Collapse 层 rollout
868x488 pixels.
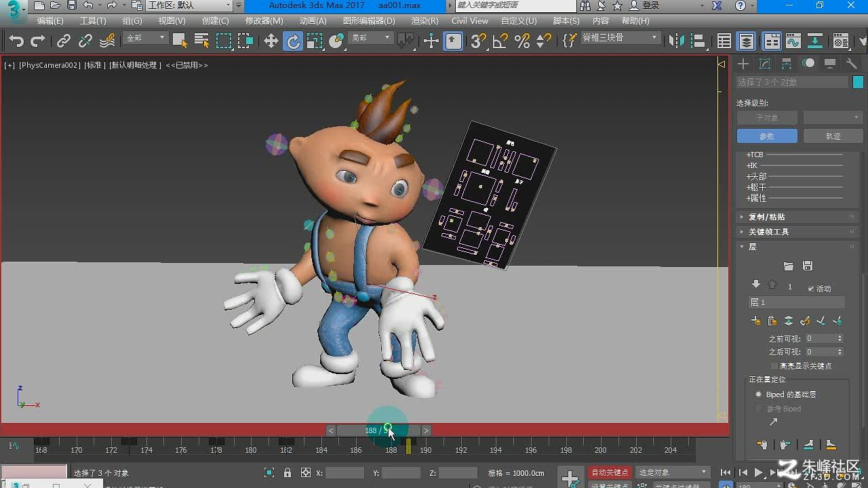[797, 247]
